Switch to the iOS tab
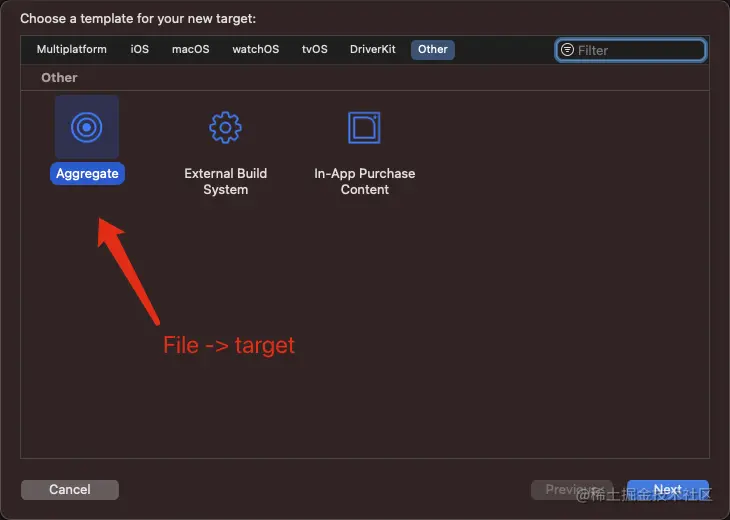The image size is (730, 520). pyautogui.click(x=140, y=49)
